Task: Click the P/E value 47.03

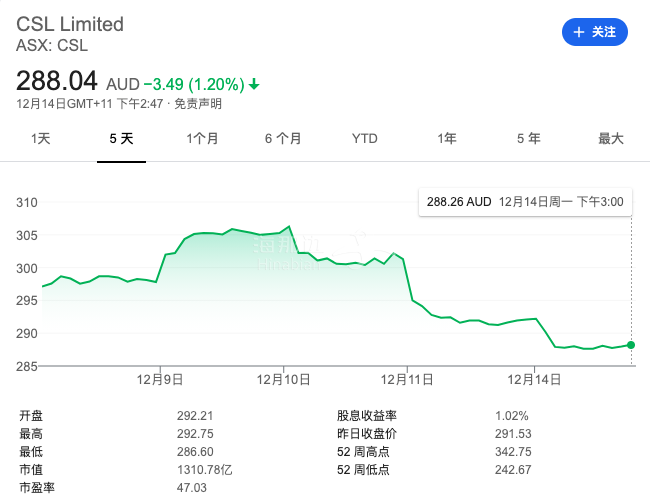Action: [x=192, y=487]
